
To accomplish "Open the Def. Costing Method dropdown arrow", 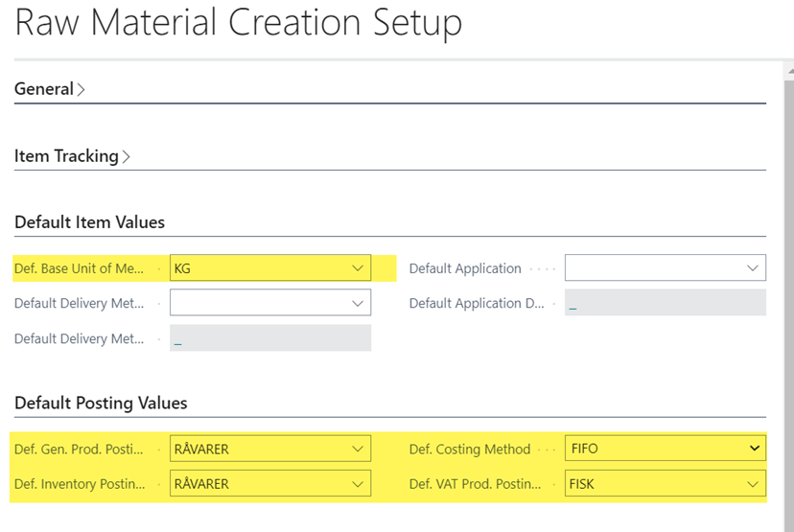I will [754, 449].
